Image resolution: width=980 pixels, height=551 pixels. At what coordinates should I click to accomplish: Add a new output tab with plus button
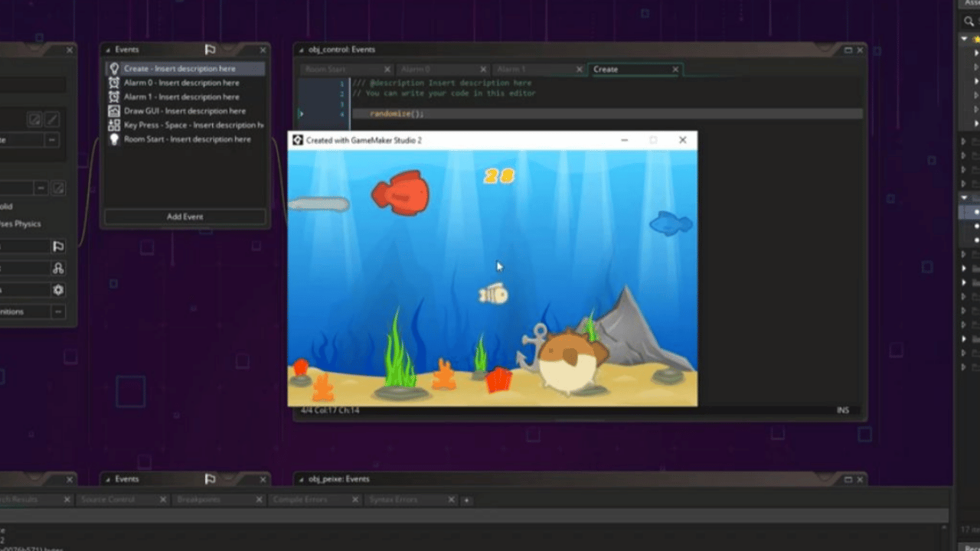point(466,500)
